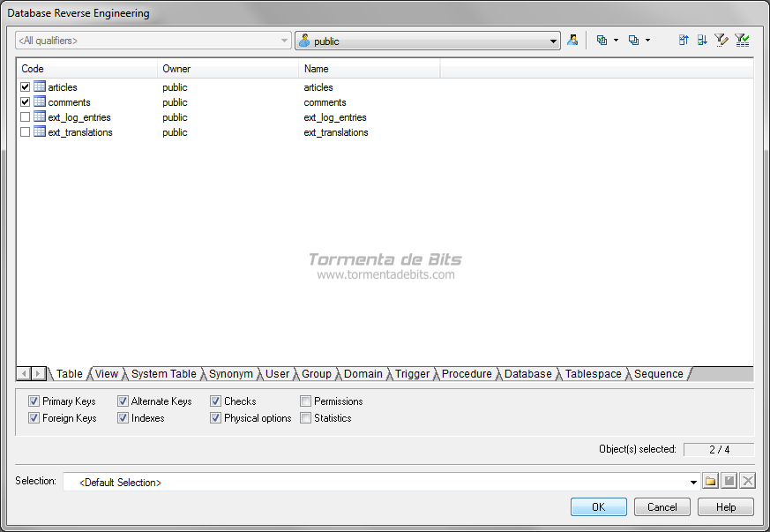
Task: Click the find-user icon next to public
Action: tap(572, 41)
